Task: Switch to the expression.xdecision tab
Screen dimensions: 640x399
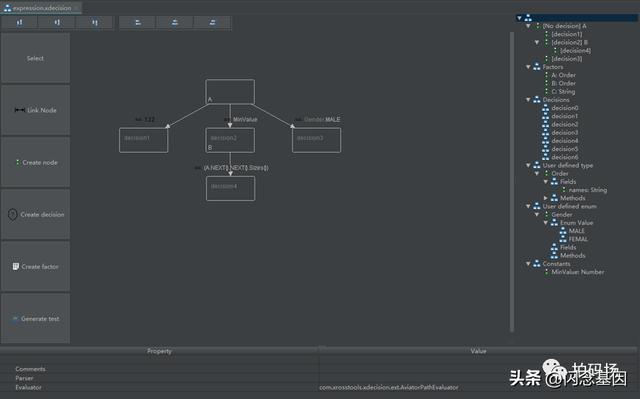Action: (41, 8)
